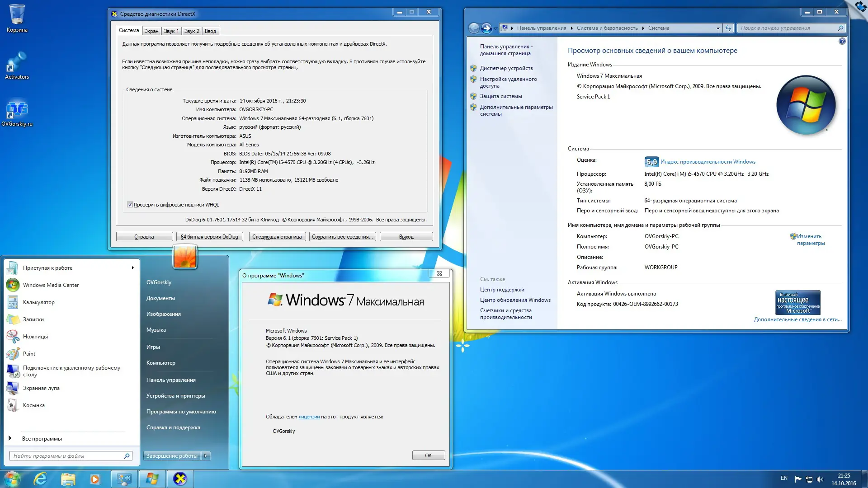Switch to the Ввод tab
The height and width of the screenshot is (488, 868).
click(210, 31)
